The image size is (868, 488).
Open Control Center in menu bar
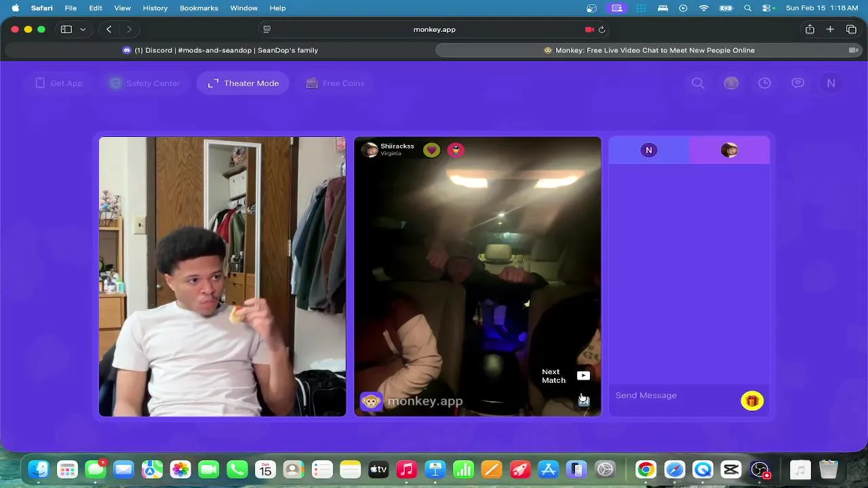coord(768,8)
